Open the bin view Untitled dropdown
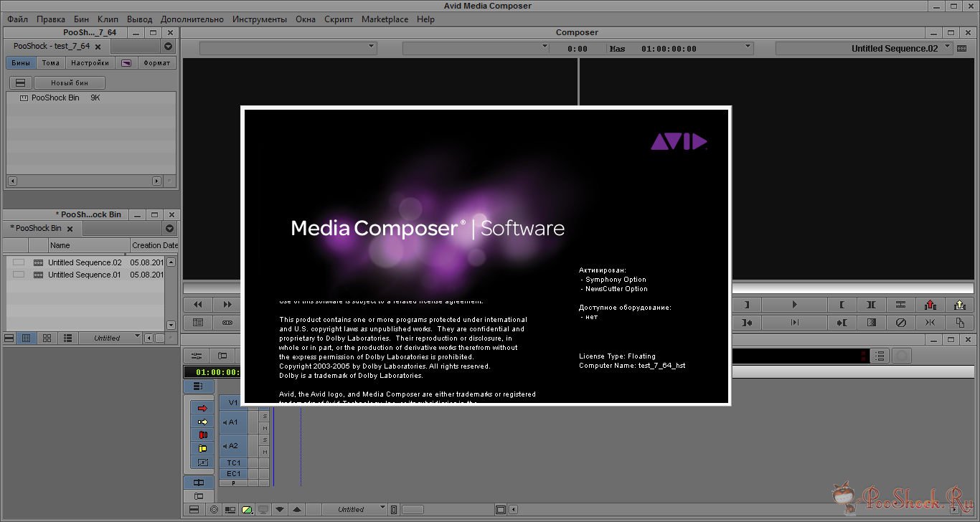 [x=111, y=338]
